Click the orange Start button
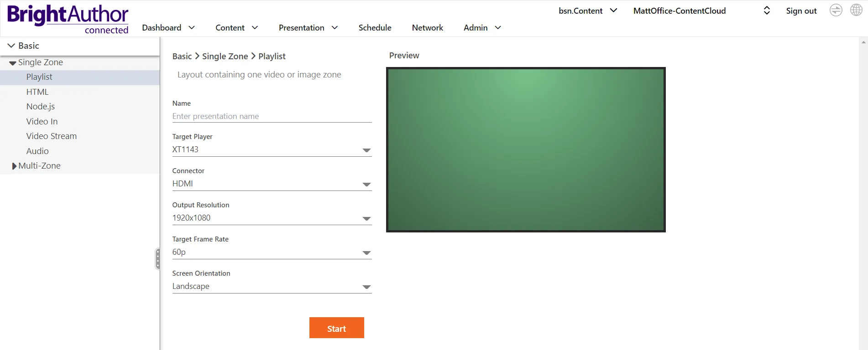Screen dimensions: 868x350 click(x=337, y=328)
